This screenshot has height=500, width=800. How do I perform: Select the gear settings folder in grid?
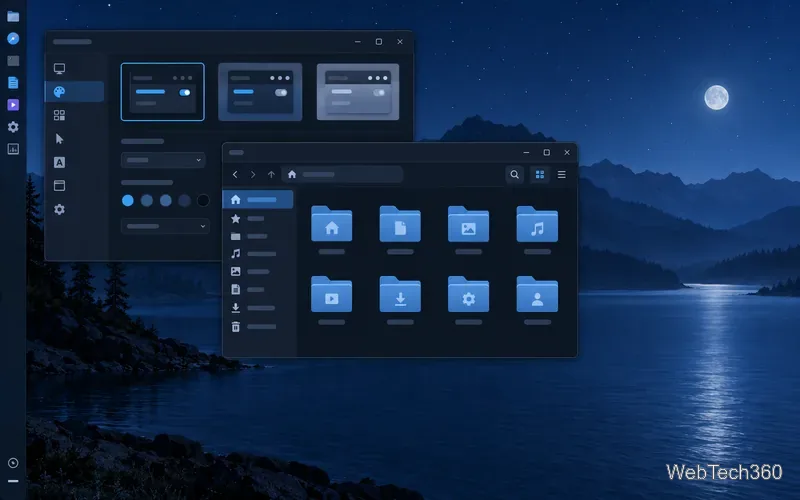click(x=468, y=294)
